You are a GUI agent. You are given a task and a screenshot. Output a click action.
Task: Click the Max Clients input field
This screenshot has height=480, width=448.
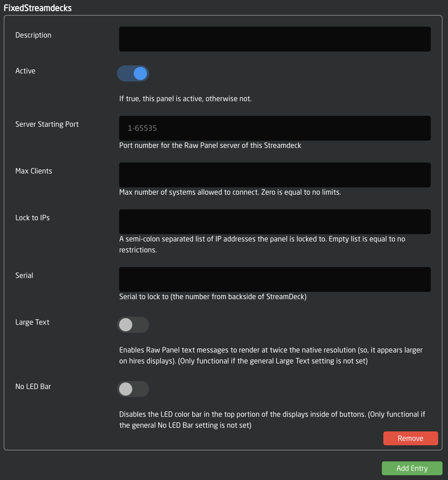tap(275, 175)
